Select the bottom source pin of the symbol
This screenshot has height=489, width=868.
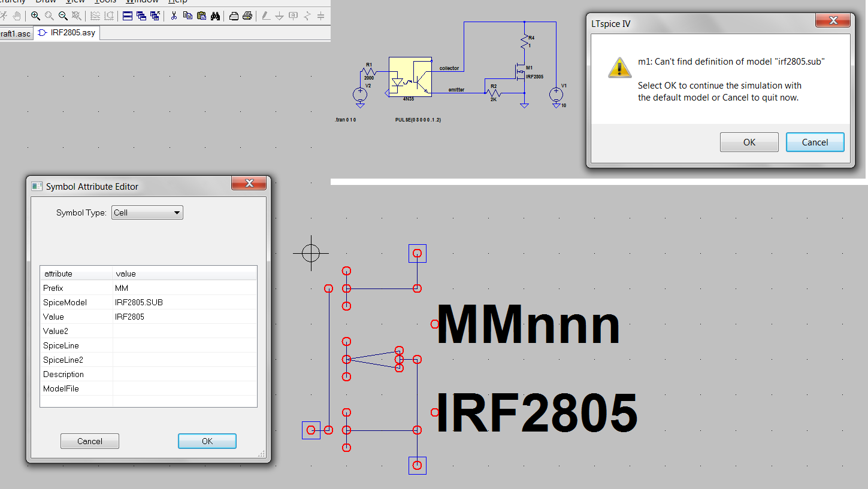point(418,465)
